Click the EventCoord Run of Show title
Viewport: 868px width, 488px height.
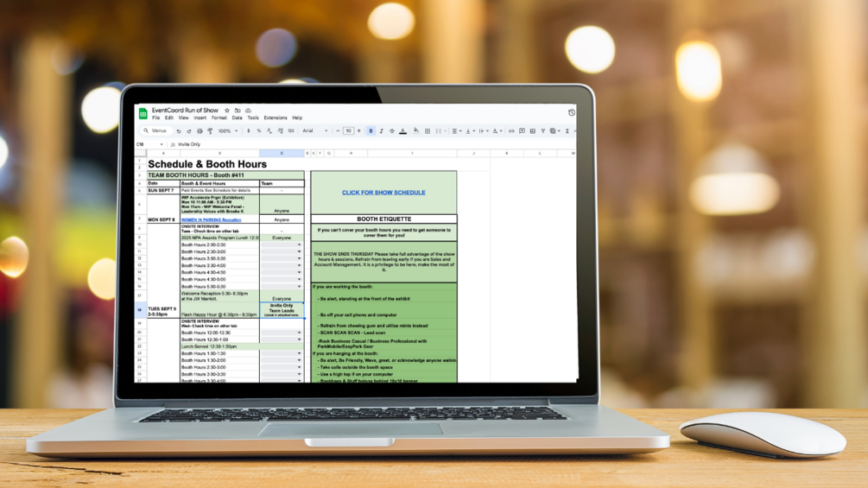[x=185, y=110]
